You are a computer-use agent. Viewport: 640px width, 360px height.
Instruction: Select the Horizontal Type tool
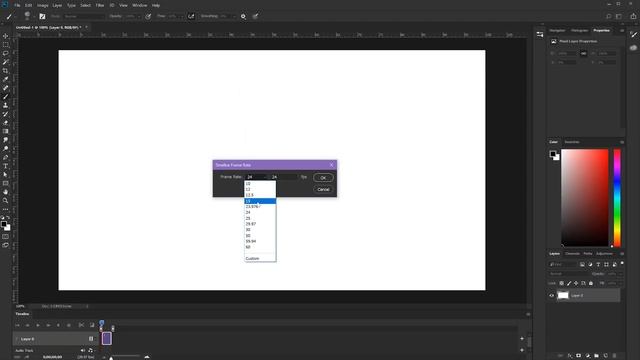tap(6, 166)
